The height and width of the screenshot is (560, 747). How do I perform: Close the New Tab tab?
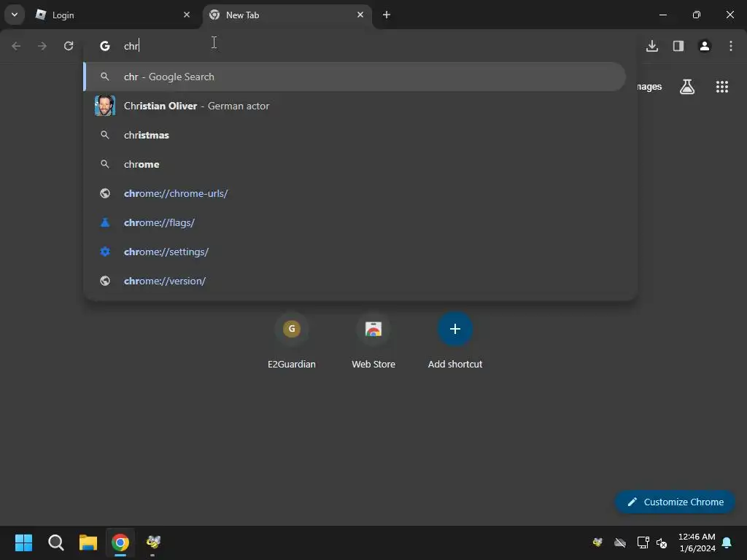(x=360, y=15)
